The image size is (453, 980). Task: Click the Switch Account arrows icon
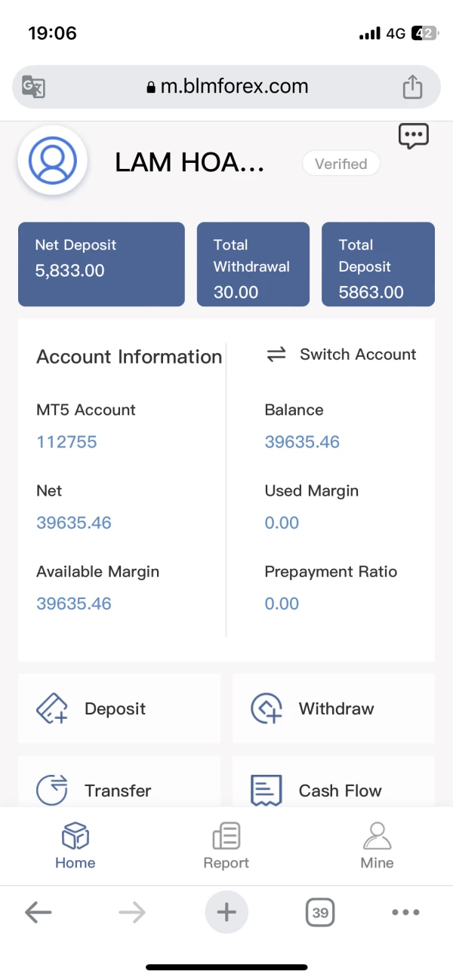(x=276, y=355)
